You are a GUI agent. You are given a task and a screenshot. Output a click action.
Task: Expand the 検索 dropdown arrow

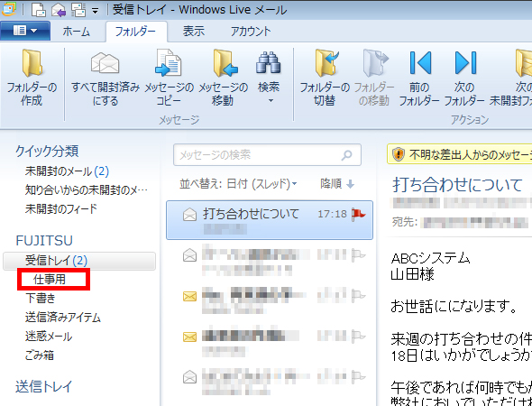(x=271, y=100)
